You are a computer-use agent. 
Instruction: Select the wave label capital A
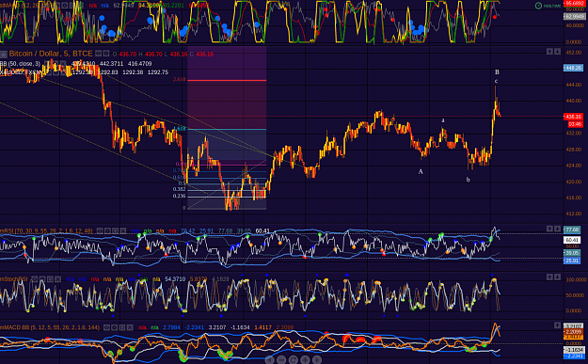tap(421, 172)
